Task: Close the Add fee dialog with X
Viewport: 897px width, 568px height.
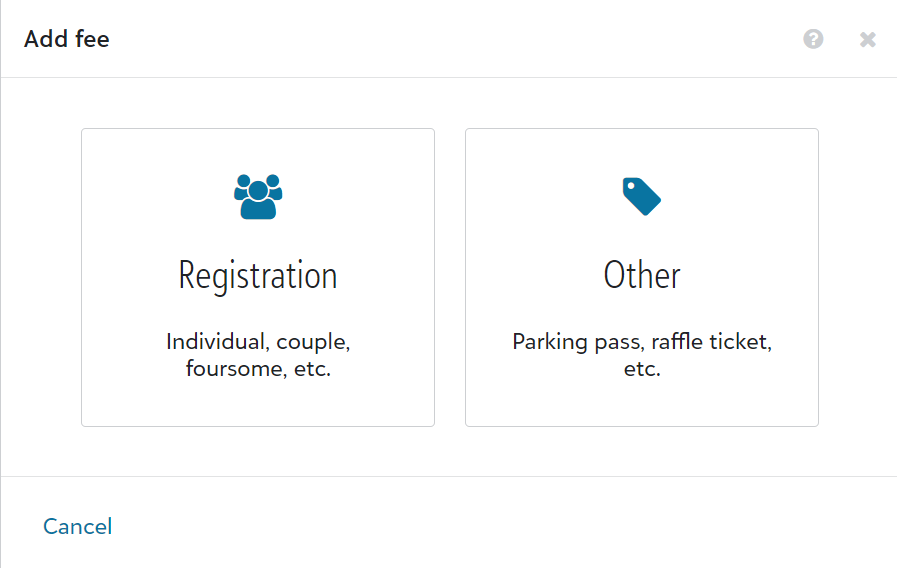Action: [x=868, y=39]
